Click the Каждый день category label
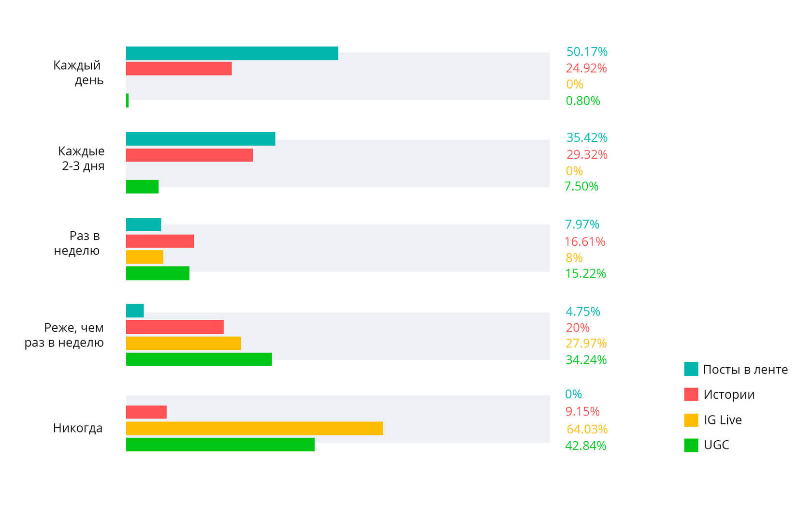Screen dimensions: 812x508 pos(78,73)
